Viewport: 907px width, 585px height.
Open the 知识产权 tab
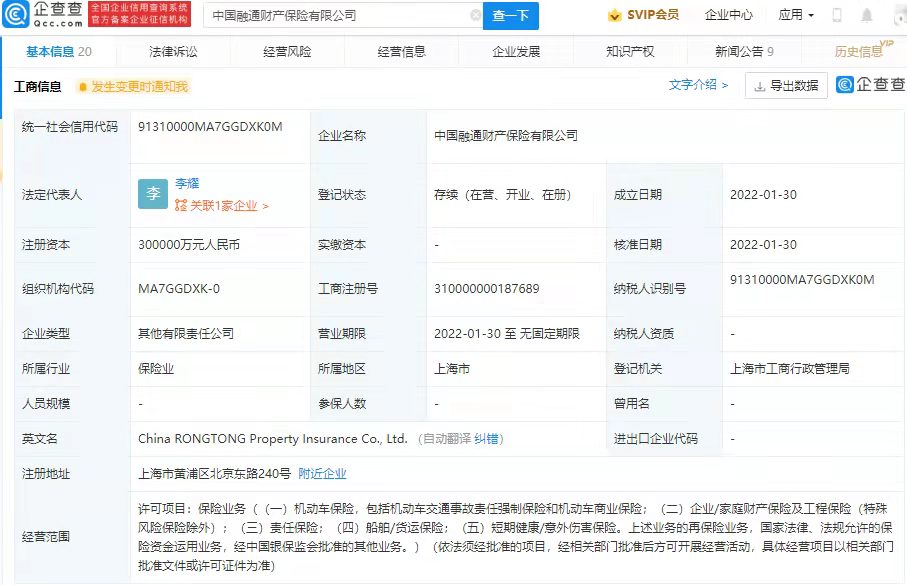(x=630, y=52)
